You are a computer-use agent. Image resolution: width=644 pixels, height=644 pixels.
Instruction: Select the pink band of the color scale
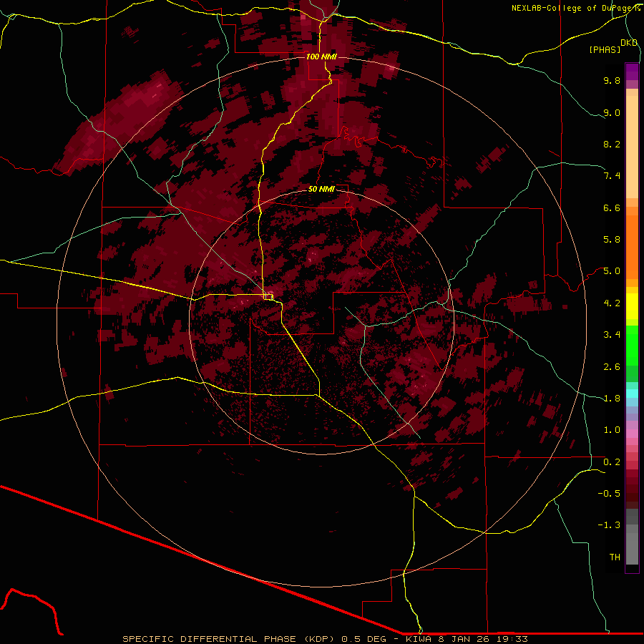[x=632, y=433]
